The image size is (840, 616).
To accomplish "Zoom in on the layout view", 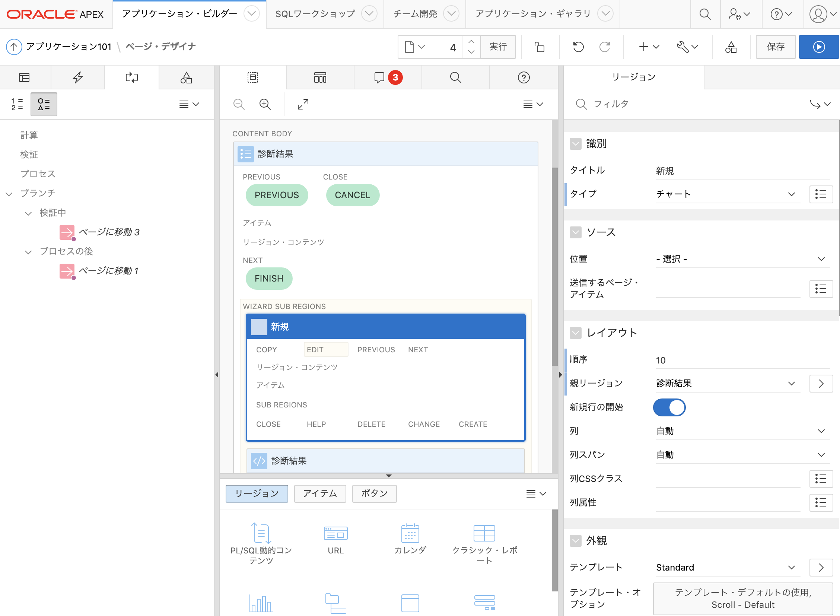I will point(265,104).
